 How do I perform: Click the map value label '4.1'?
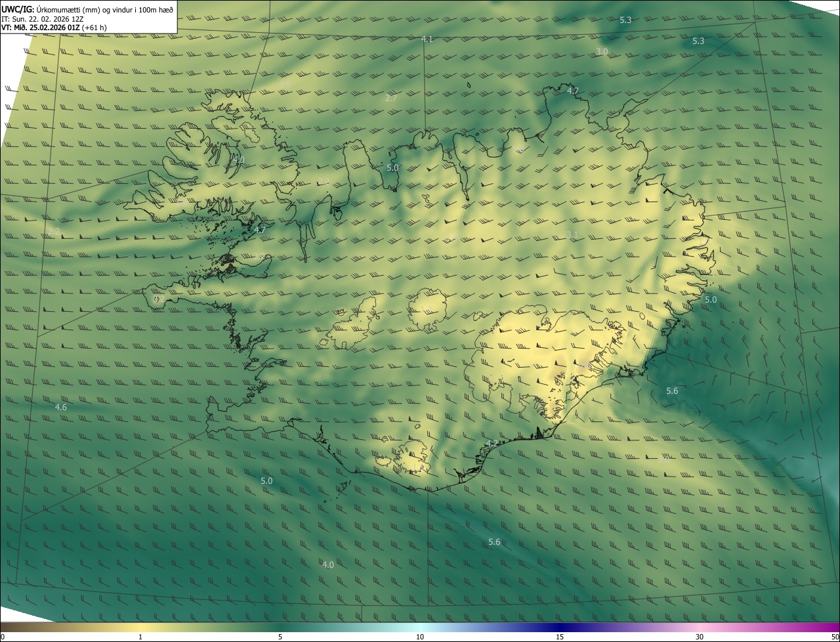click(427, 39)
